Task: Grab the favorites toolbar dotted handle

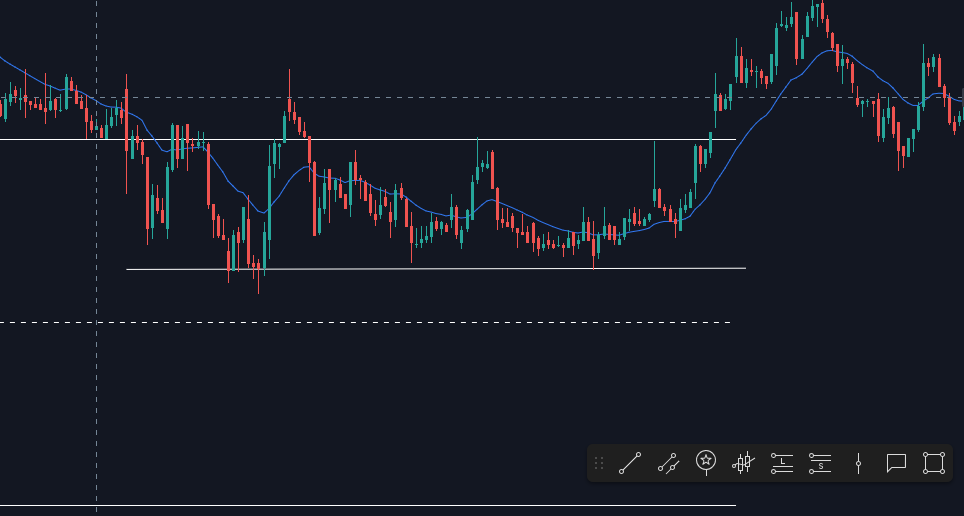Action: click(x=599, y=463)
